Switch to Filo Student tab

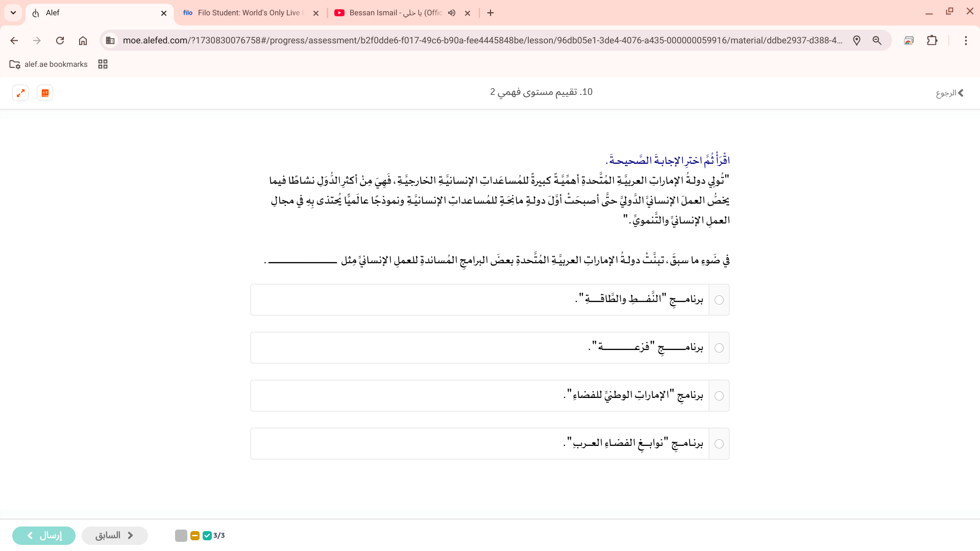[x=245, y=13]
